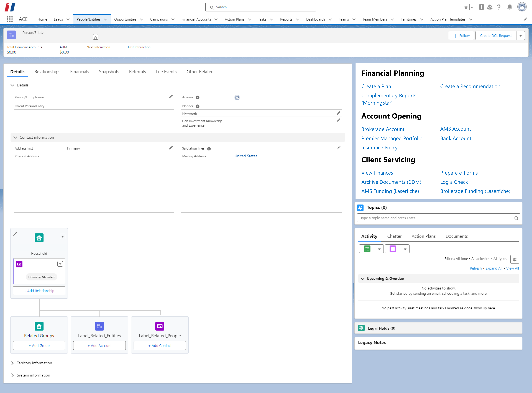Open the notifications bell
This screenshot has width=532, height=393.
[x=510, y=7]
